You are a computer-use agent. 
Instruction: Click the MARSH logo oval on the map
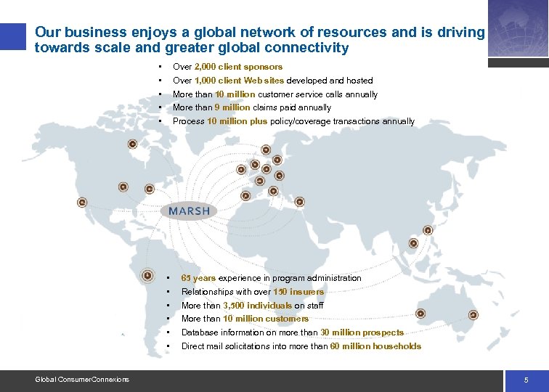click(x=189, y=211)
